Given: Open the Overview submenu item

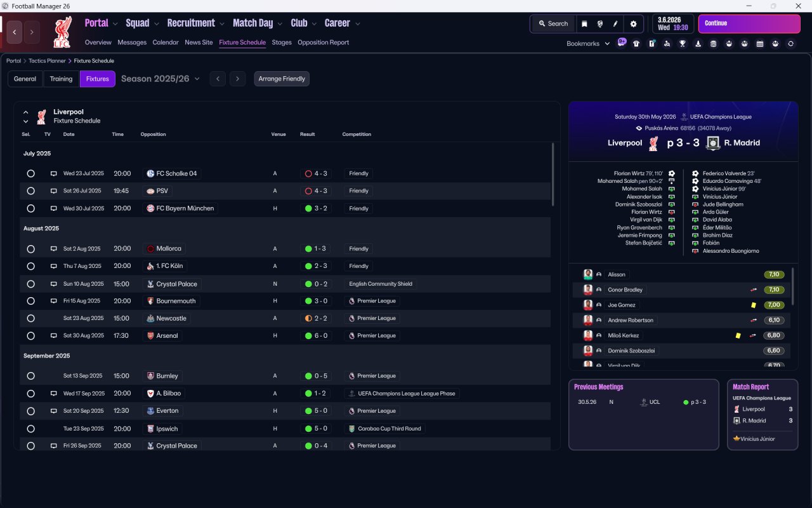Looking at the screenshot, I should [x=98, y=43].
